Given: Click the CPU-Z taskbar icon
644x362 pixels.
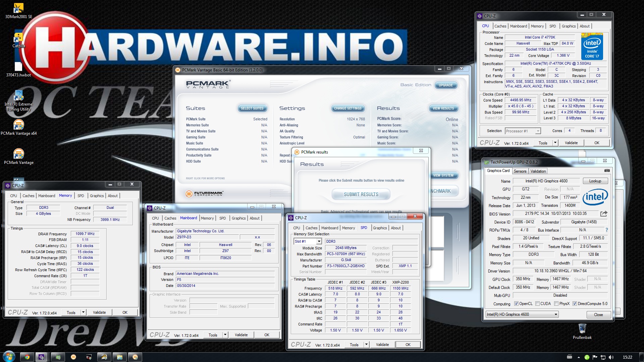Looking at the screenshot, I should (x=41, y=357).
